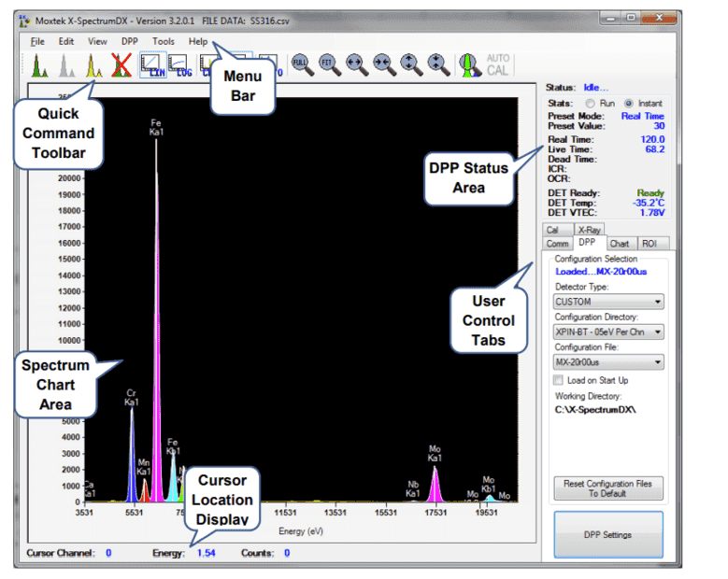Screen dimensions: 728x579
Task: Open the Edit menu
Action: (66, 41)
